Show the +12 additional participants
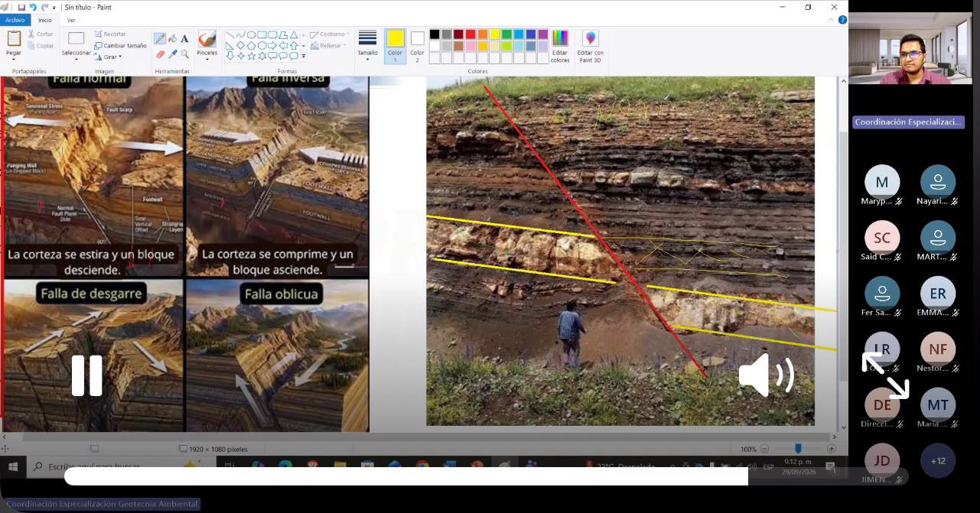The width and height of the screenshot is (980, 513). (x=938, y=461)
